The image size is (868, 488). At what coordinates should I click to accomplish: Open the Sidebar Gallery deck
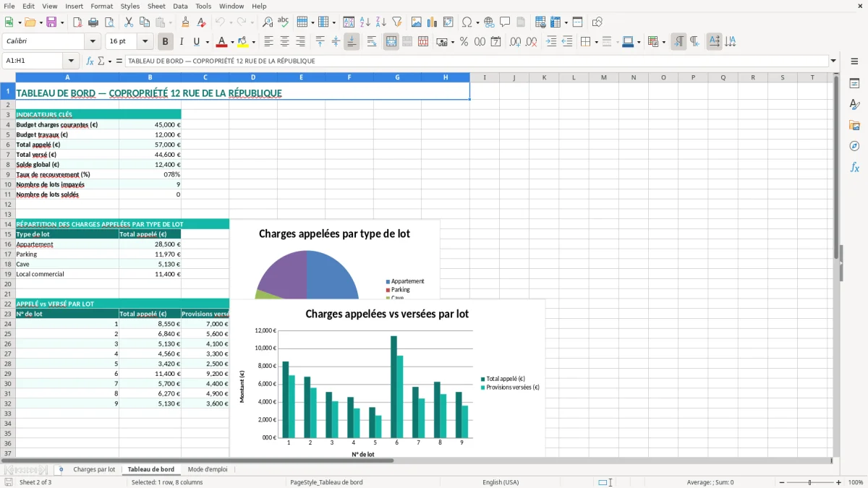(854, 126)
